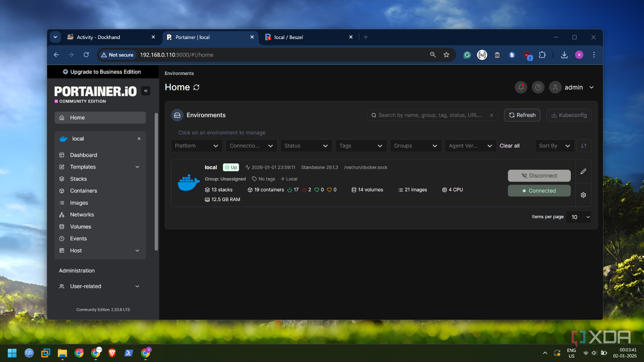Open the Sort By dropdown

(x=554, y=146)
